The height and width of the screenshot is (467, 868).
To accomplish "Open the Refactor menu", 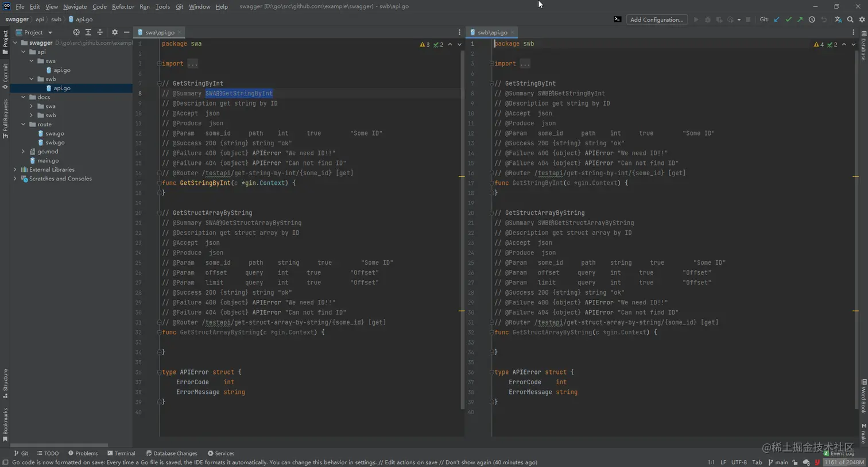I will pyautogui.click(x=123, y=6).
